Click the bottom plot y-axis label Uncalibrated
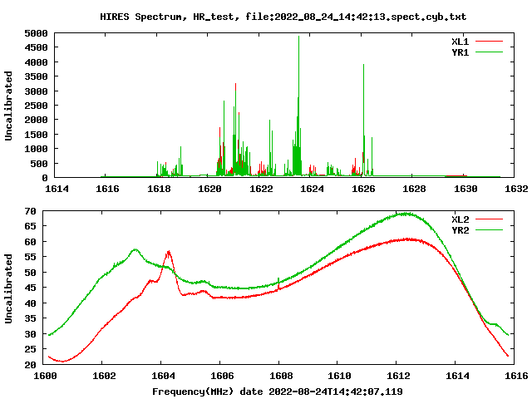Image resolution: width=532 pixels, height=399 pixels. (8, 288)
